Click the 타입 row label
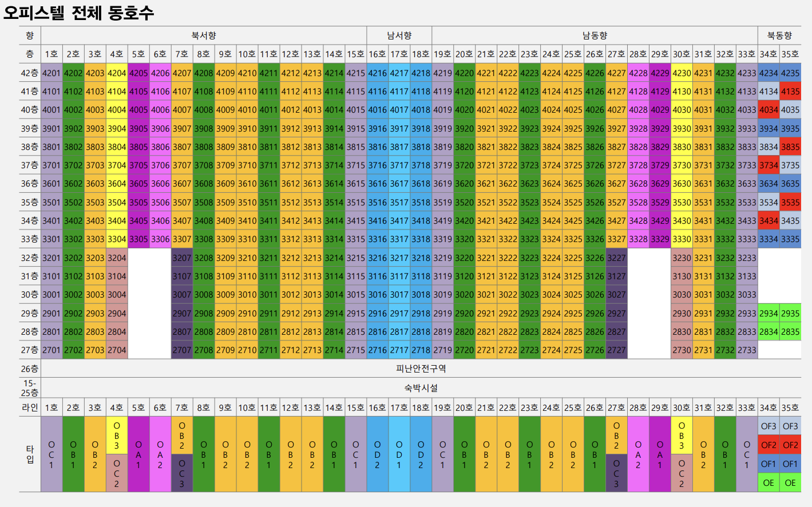 pos(30,454)
